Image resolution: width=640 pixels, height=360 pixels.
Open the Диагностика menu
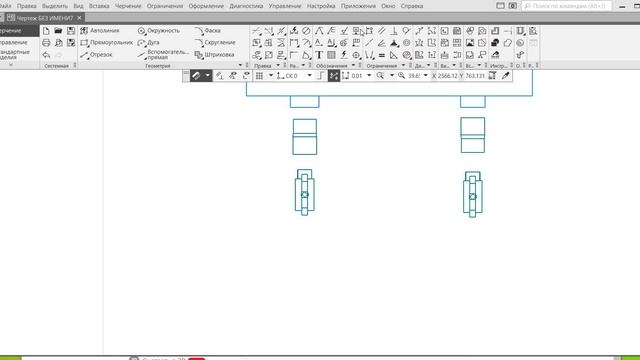[x=246, y=6]
